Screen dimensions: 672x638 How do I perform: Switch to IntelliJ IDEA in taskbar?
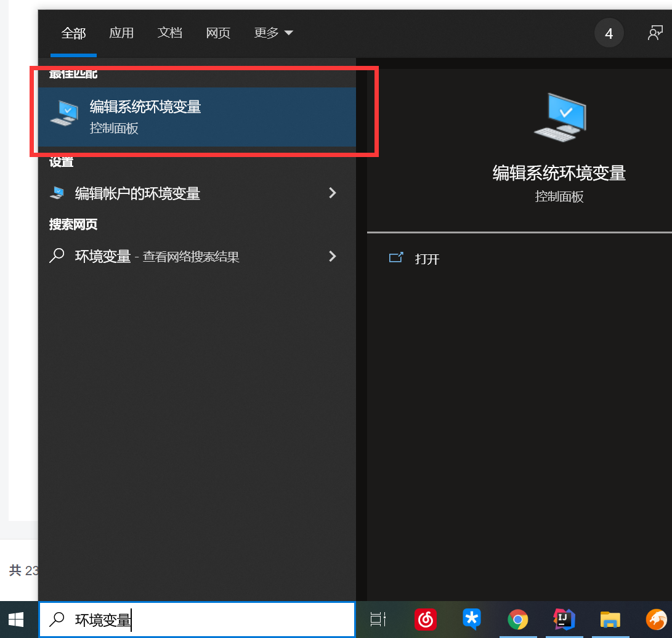[x=564, y=620]
